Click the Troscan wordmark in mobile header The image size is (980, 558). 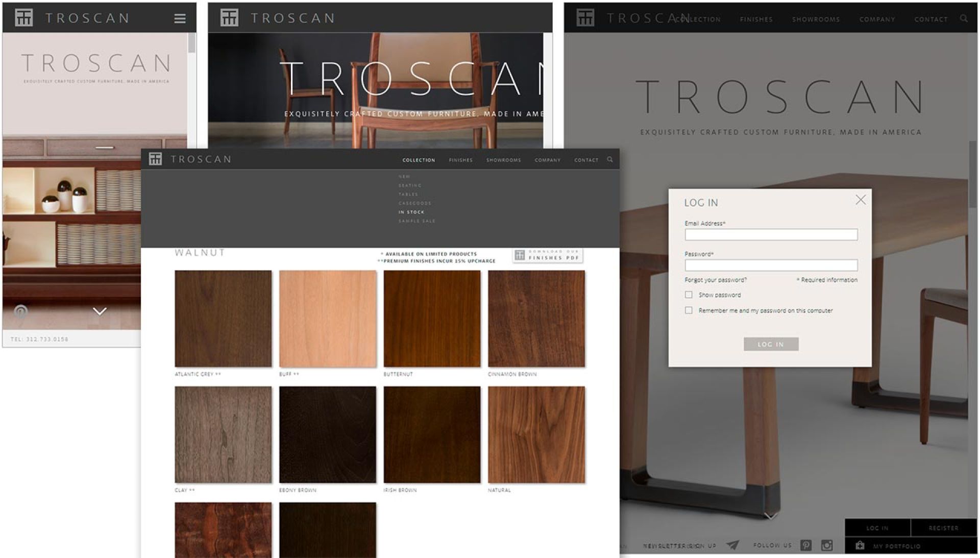[87, 18]
